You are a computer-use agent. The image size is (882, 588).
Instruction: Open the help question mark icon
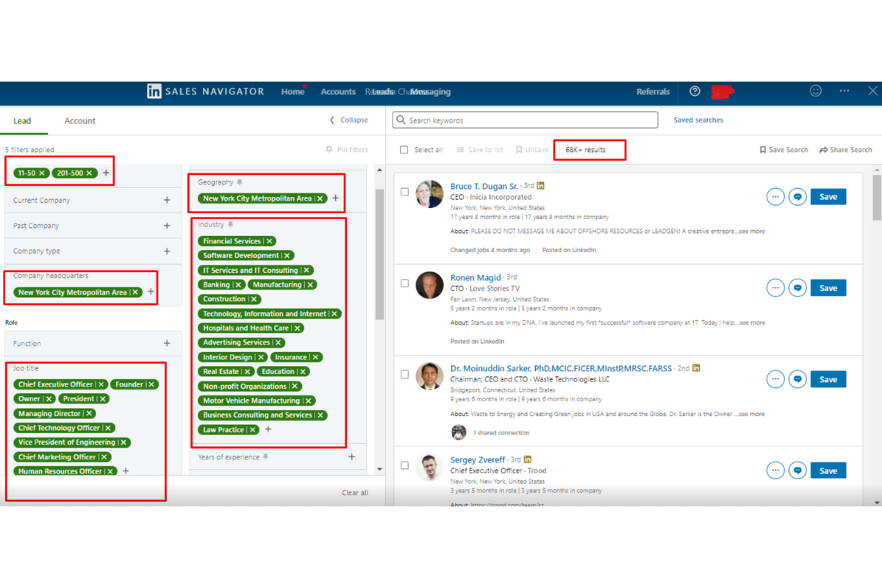(695, 91)
